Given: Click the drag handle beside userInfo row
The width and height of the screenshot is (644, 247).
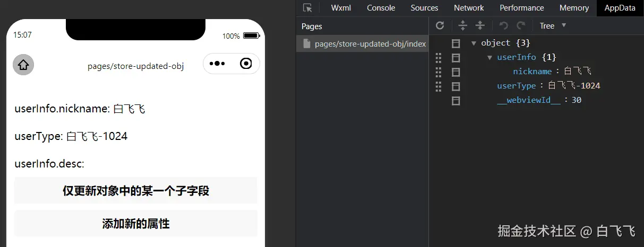Looking at the screenshot, I should tap(439, 57).
